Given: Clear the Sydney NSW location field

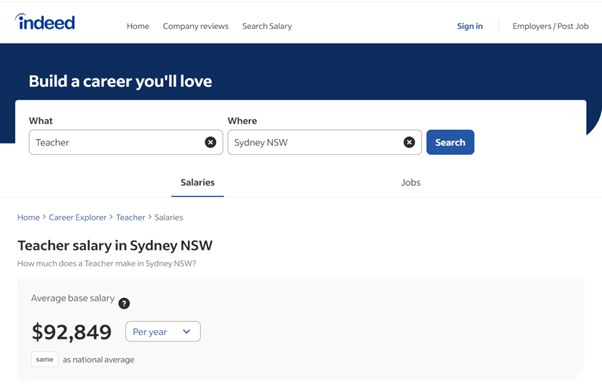Looking at the screenshot, I should click(409, 142).
